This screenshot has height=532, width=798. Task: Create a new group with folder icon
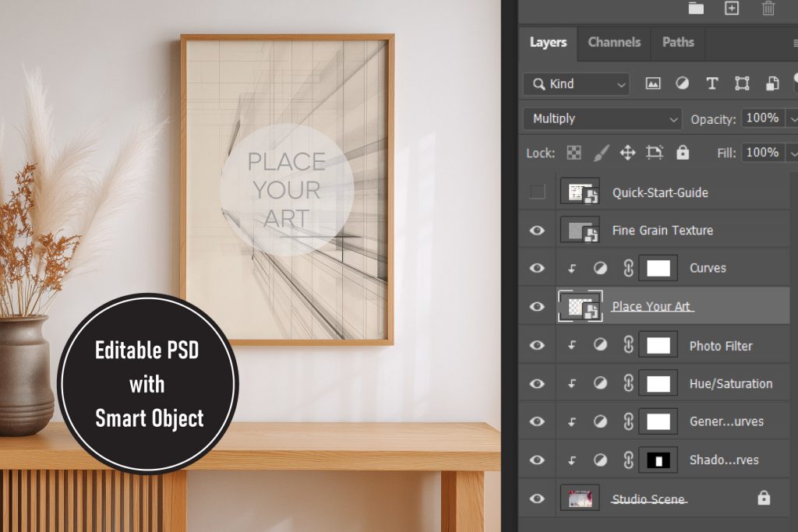[x=696, y=8]
